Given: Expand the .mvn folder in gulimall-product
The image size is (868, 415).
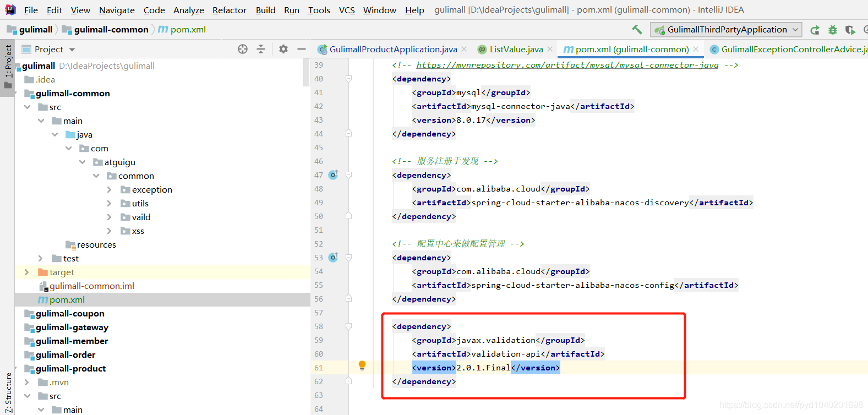Looking at the screenshot, I should pos(26,382).
